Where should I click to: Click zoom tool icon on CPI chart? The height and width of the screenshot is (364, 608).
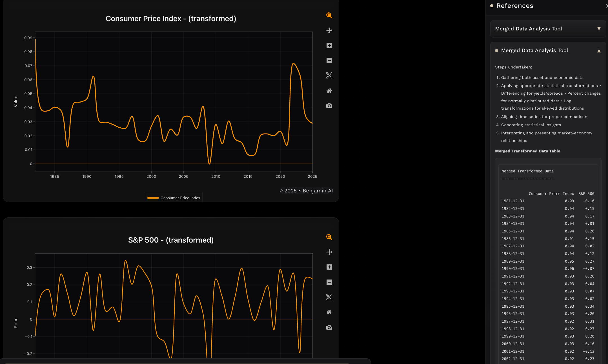click(x=329, y=15)
